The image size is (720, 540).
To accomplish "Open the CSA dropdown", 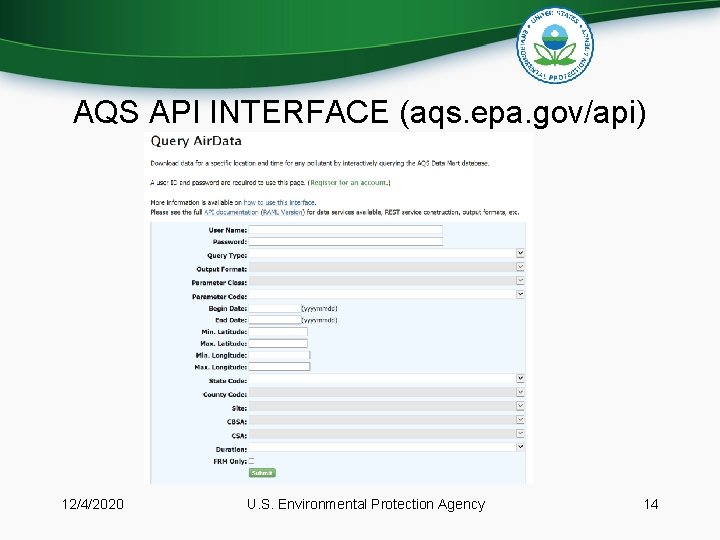I will (x=387, y=434).
